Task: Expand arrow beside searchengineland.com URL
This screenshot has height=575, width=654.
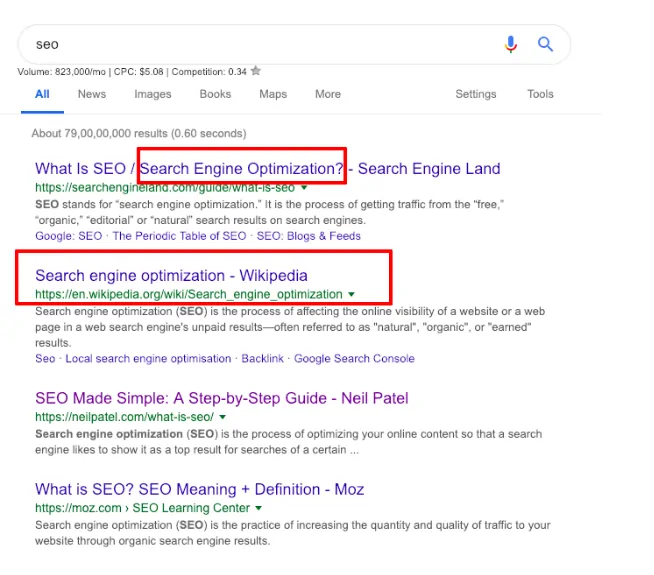Action: 304,188
